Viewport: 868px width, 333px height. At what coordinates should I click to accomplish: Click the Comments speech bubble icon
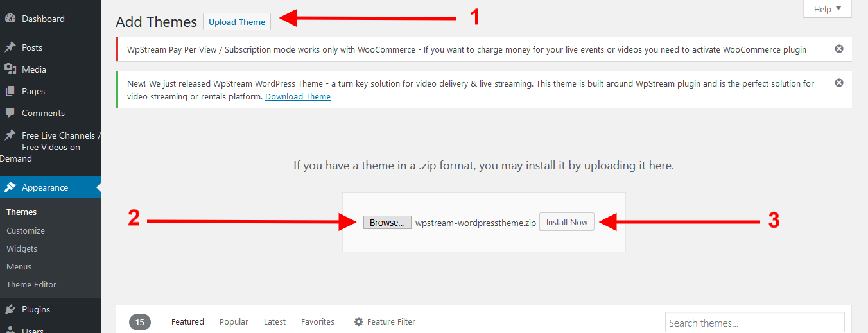point(10,113)
